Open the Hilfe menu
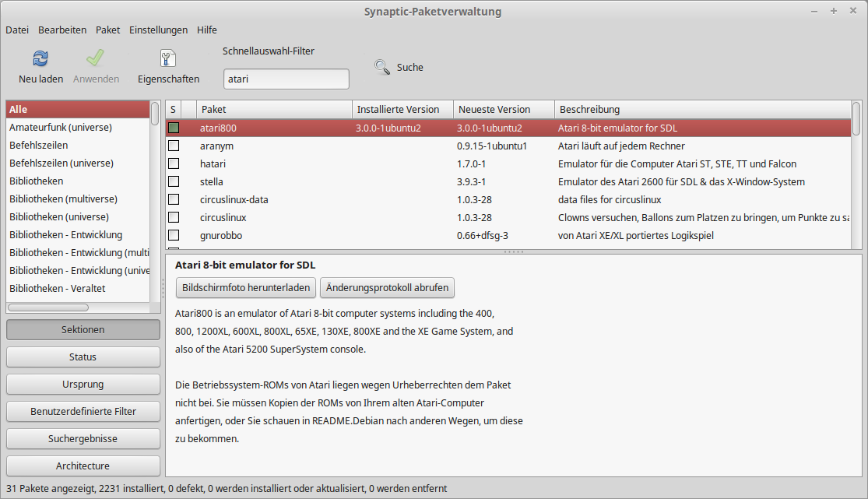The width and height of the screenshot is (868, 499). point(207,30)
